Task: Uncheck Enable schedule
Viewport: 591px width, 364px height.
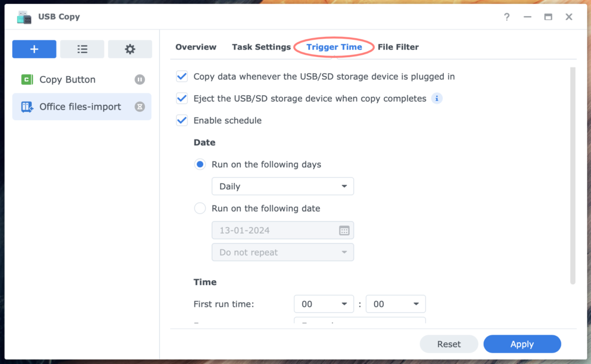Action: click(182, 121)
